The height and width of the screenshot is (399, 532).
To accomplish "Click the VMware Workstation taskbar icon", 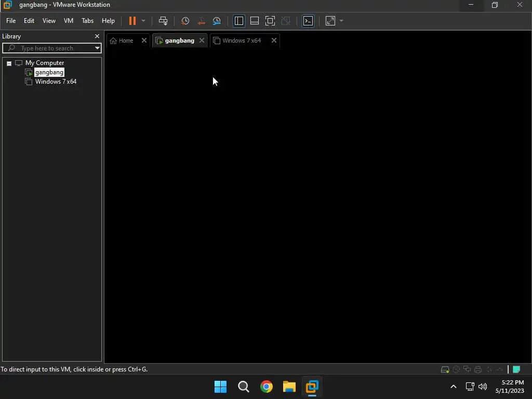I will 312,387.
